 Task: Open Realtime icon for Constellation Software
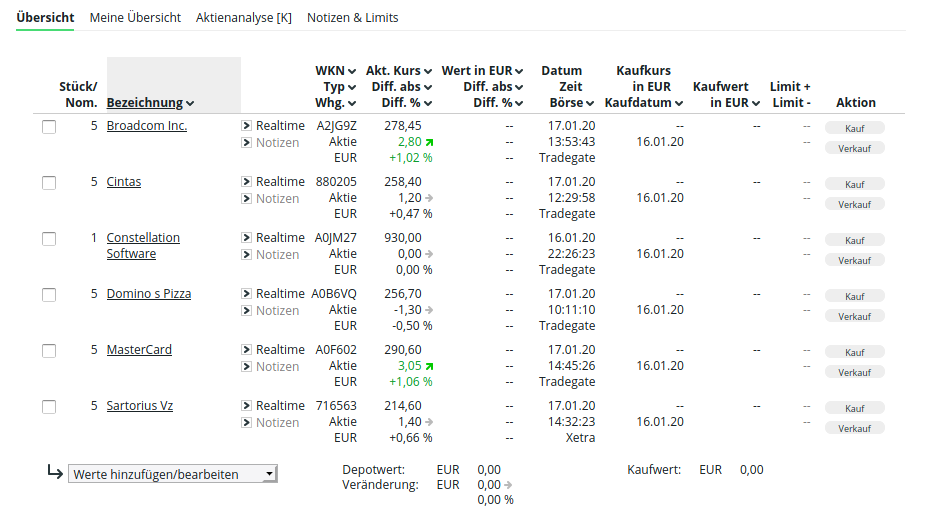(x=246, y=238)
